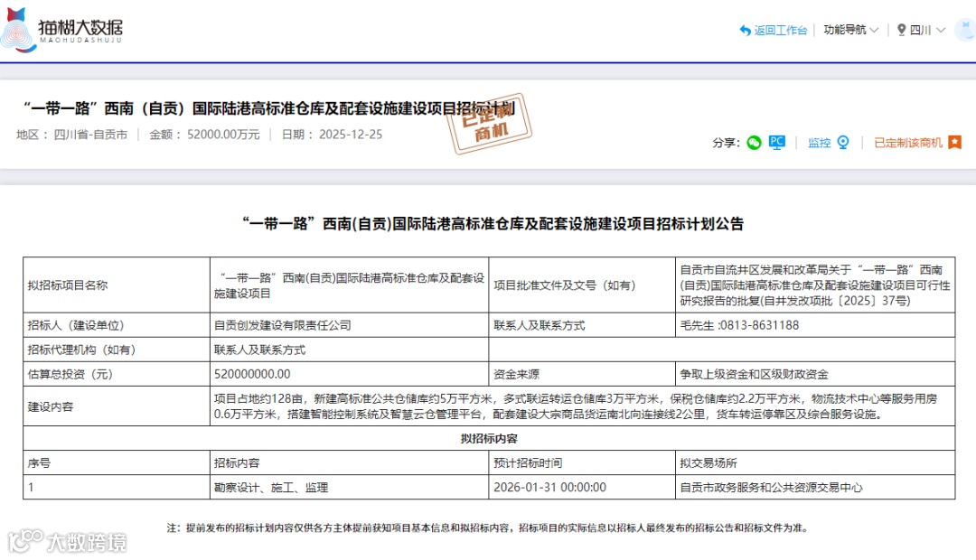Click the 拟交易场所 column header
Viewport: 976px width, 560px height.
pos(815,463)
